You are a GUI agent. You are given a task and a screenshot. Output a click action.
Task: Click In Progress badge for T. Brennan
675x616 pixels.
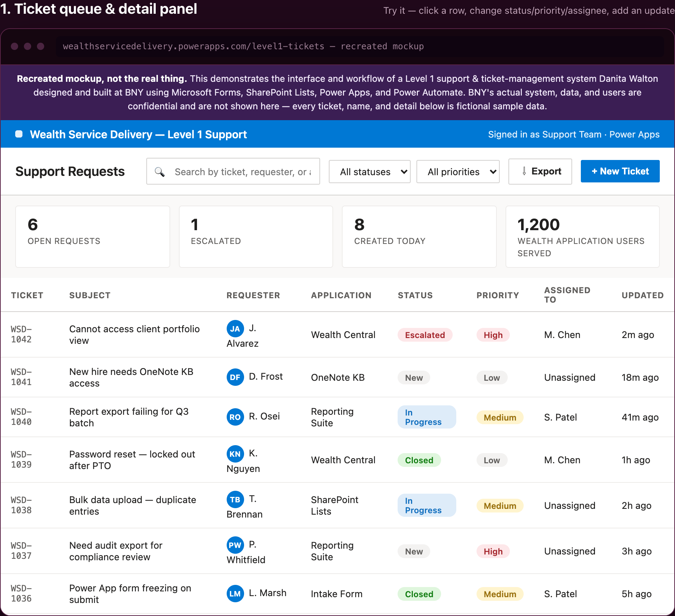point(427,505)
